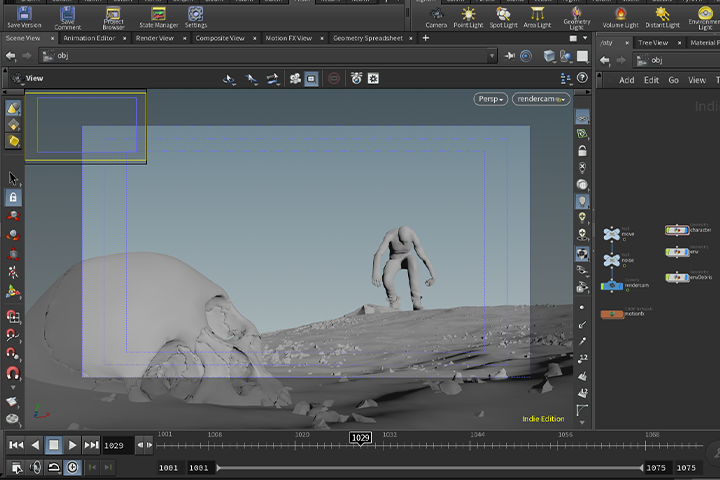720x480 pixels.
Task: Add an Area Light from the shelf
Action: pos(537,18)
